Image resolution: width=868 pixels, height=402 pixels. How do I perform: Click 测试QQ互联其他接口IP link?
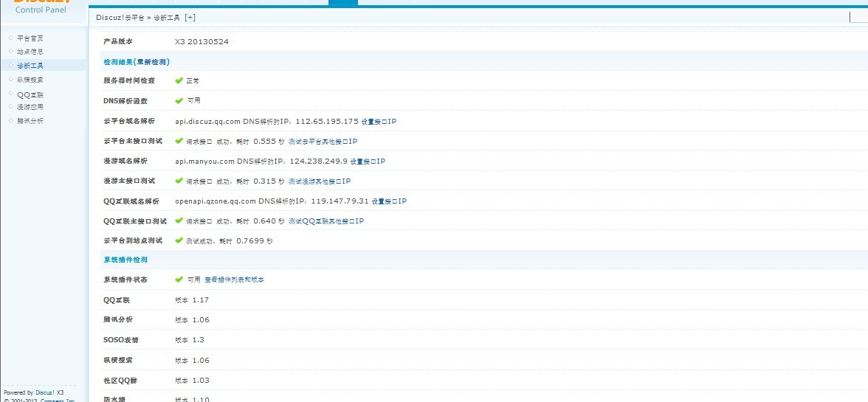click(x=326, y=221)
